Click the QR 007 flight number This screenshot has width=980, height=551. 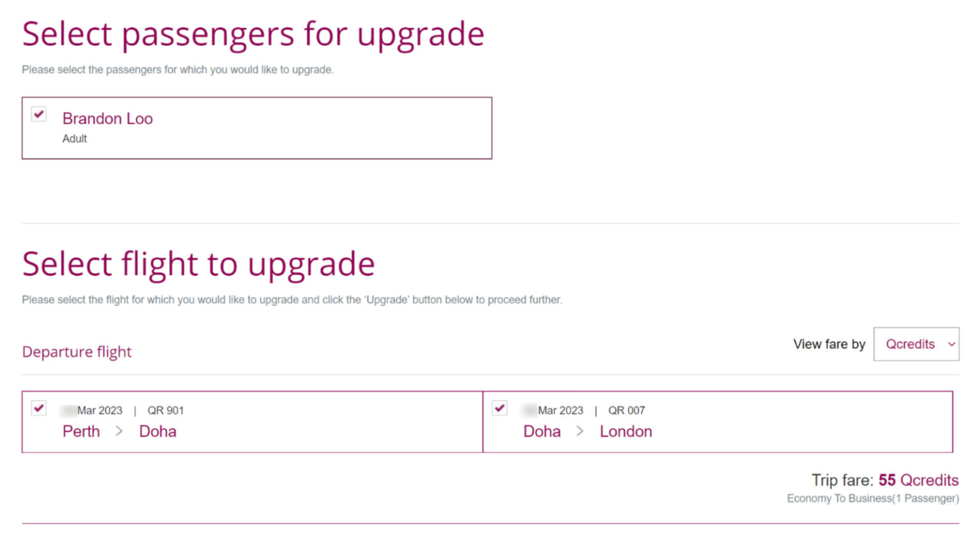coord(626,410)
